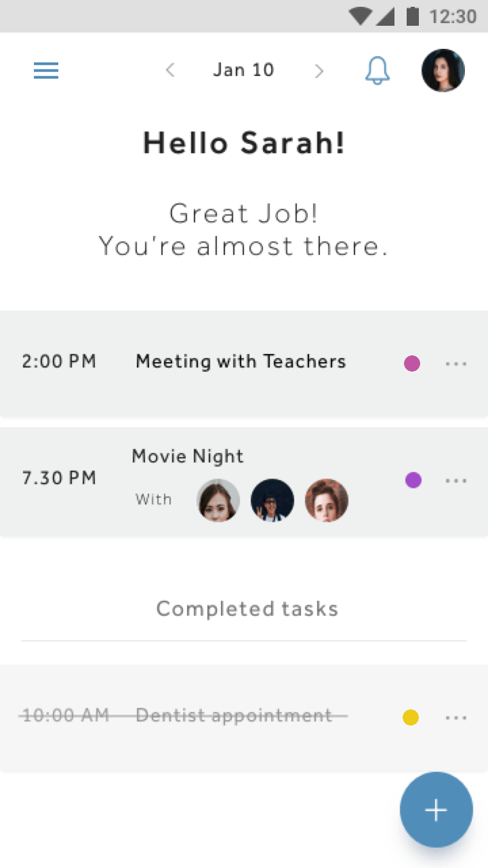Open Sarah's profile picture
Image resolution: width=488 pixels, height=868 pixels.
443,71
